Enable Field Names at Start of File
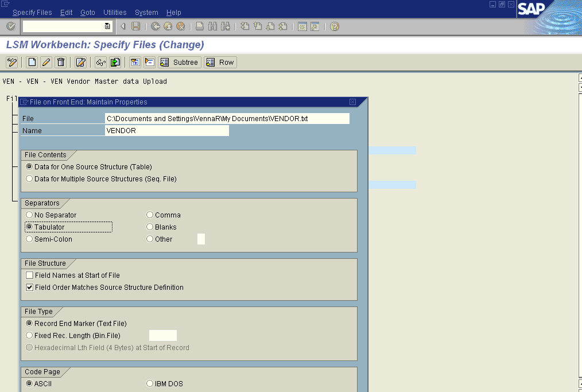Image resolution: width=582 pixels, height=392 pixels. click(x=30, y=275)
